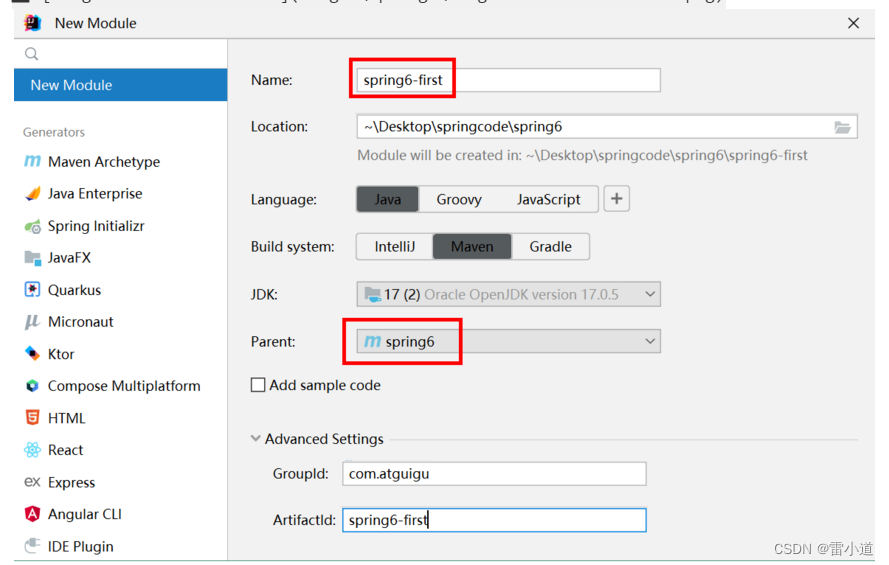This screenshot has width=889, height=565.
Task: Select the IDE Plugin generator label
Action: (x=81, y=546)
